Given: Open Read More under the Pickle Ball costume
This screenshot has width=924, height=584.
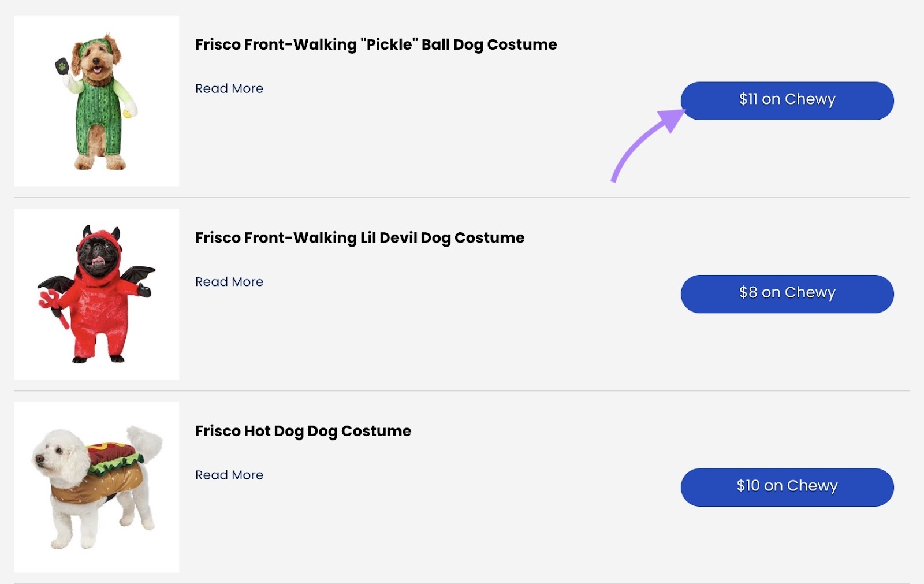Looking at the screenshot, I should 229,88.
